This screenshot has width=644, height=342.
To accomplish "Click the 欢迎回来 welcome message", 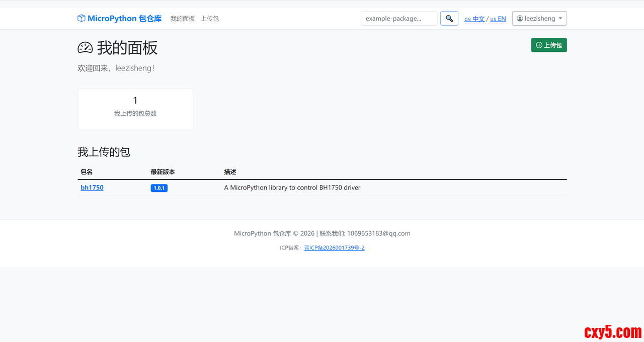I will (116, 69).
